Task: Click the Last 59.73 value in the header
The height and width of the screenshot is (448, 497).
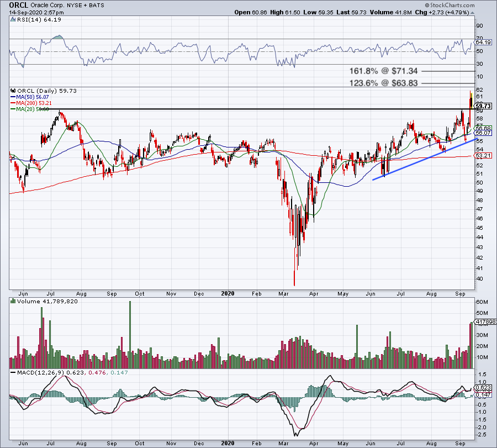Action: click(x=351, y=12)
